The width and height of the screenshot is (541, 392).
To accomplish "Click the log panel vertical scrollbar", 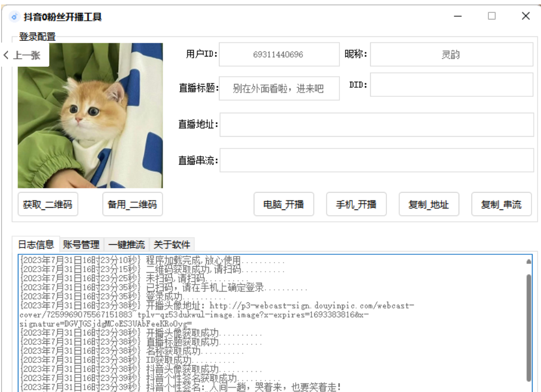I will [x=529, y=325].
